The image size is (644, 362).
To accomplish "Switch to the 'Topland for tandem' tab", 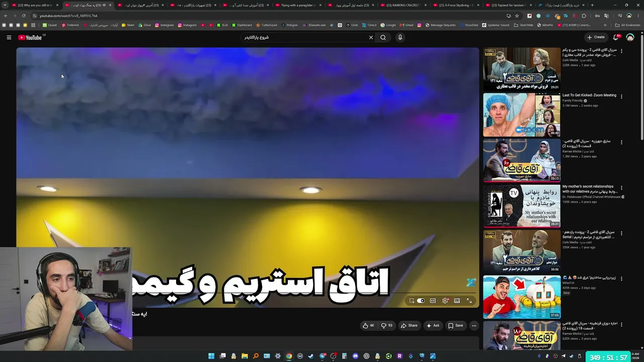I will coord(508,5).
